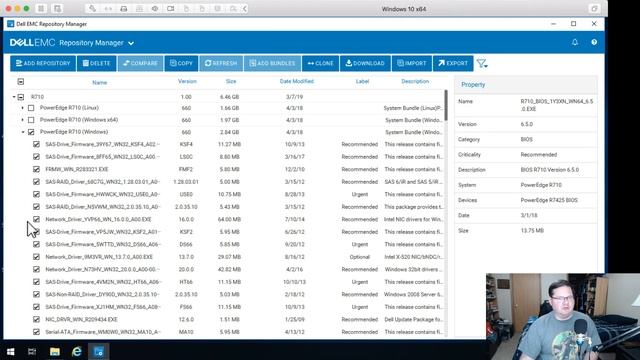Open the Windows Start button
This screenshot has width=640, height=360.
(11, 351)
